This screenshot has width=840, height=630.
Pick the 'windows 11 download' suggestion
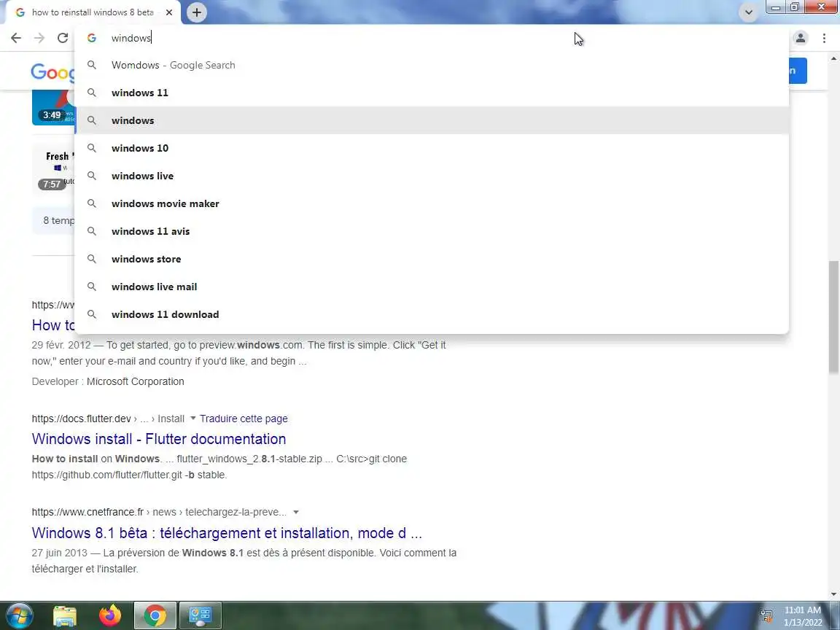[x=432, y=314]
